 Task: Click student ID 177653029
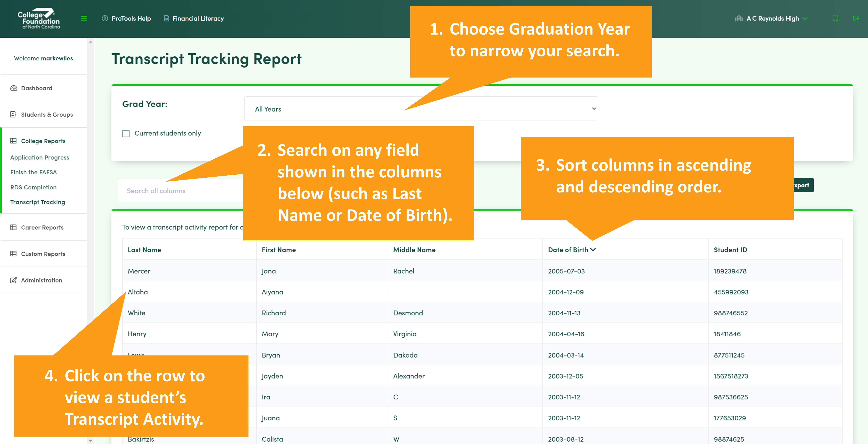click(730, 418)
